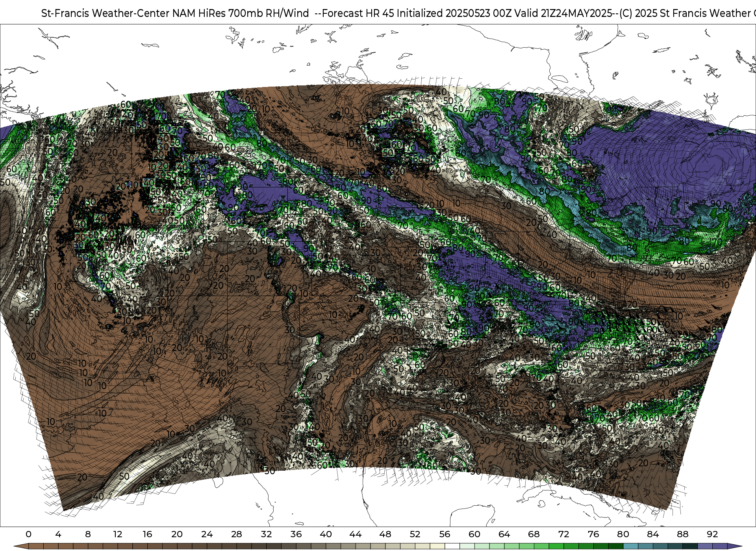756x551 pixels.
Task: Click the map title mentioning Forecast HR 45
Action: pyautogui.click(x=398, y=13)
